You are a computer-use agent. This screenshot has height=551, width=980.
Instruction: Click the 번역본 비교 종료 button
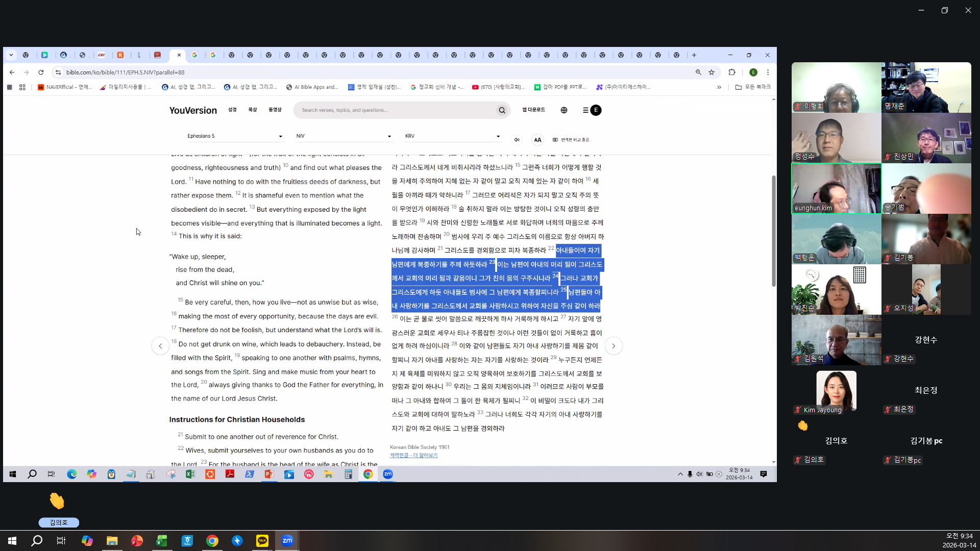point(571,139)
